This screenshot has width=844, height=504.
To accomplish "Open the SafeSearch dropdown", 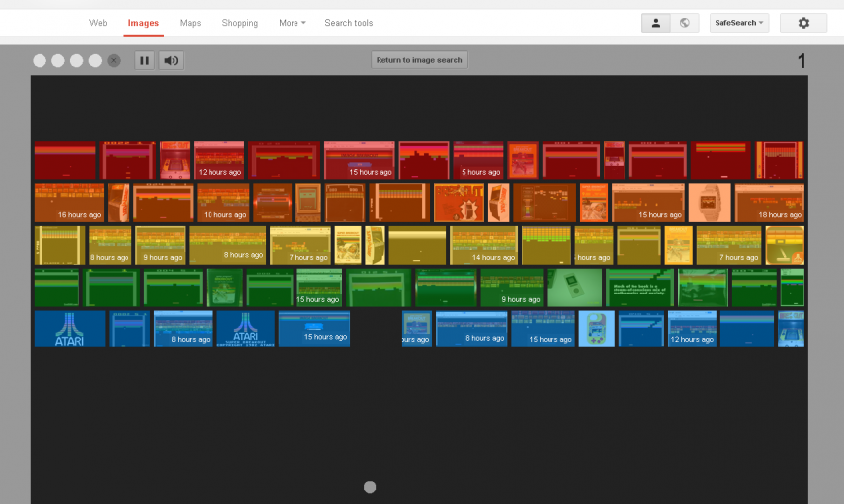I will click(739, 23).
